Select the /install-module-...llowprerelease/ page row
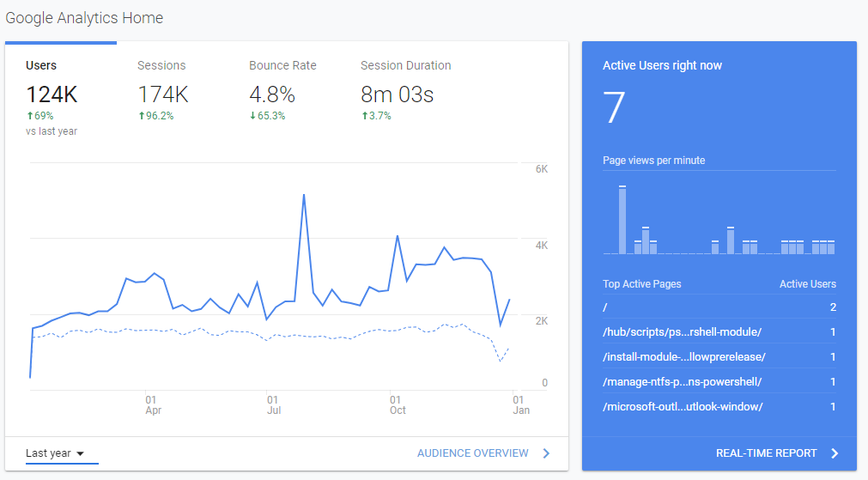868x480 pixels. click(683, 357)
